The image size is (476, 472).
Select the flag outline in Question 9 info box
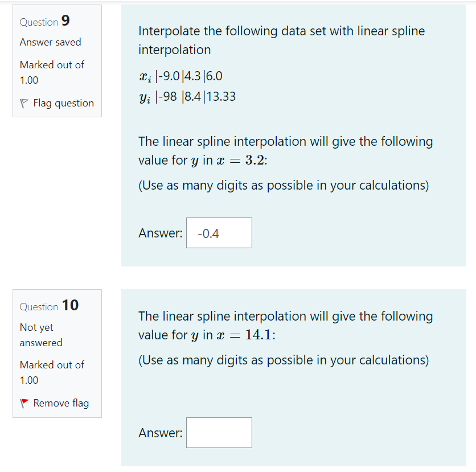coord(24,103)
